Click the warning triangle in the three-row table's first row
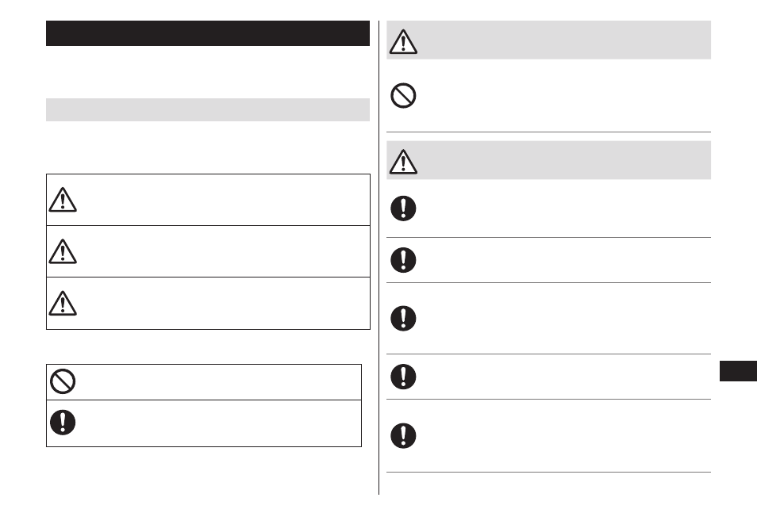Screen dimensions: 757x532 click(x=63, y=200)
